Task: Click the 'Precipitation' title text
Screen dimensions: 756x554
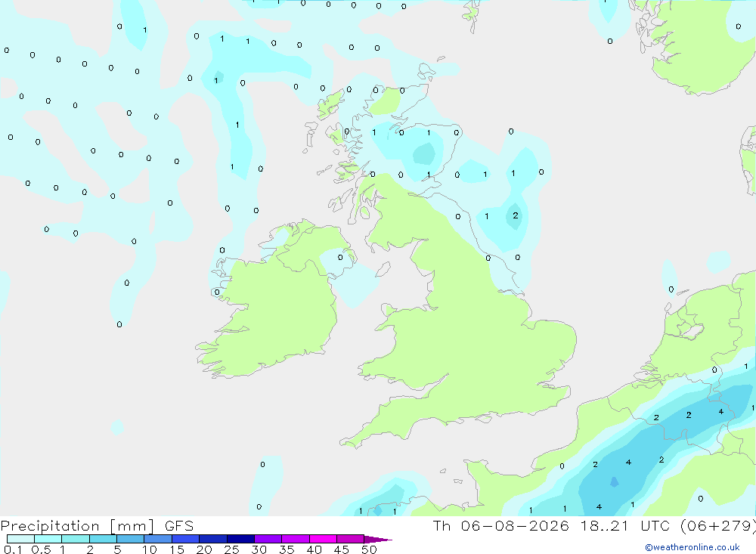Action: tap(50, 526)
